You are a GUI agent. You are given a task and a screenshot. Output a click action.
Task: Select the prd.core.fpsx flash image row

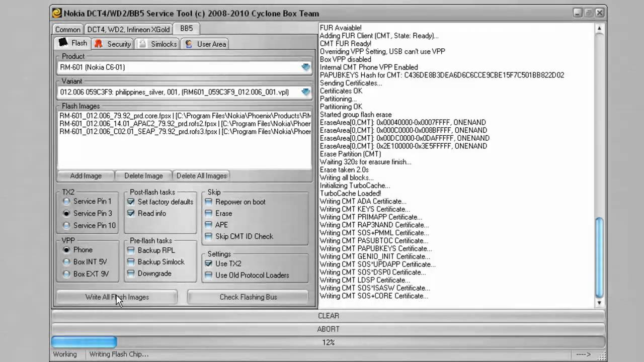click(x=185, y=115)
